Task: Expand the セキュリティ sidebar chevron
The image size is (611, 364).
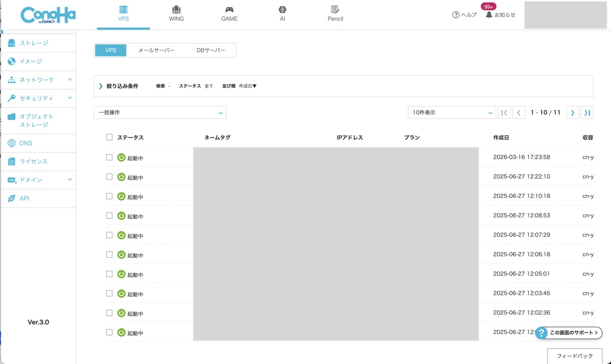Action: click(x=70, y=98)
